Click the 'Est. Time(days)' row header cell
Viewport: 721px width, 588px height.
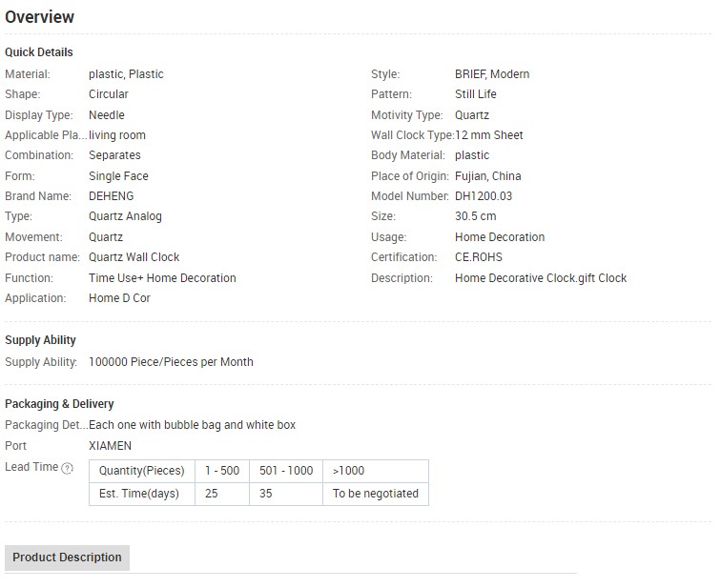[x=142, y=494]
